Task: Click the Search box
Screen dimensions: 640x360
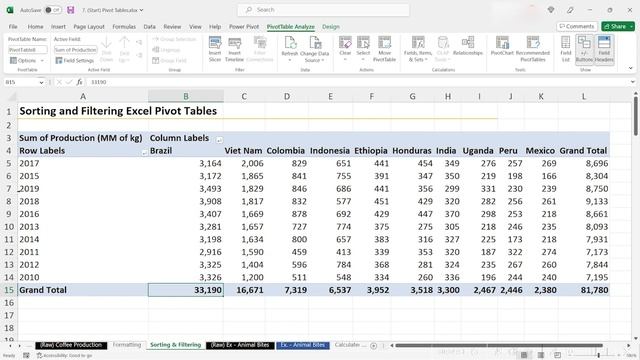Action: point(323,10)
